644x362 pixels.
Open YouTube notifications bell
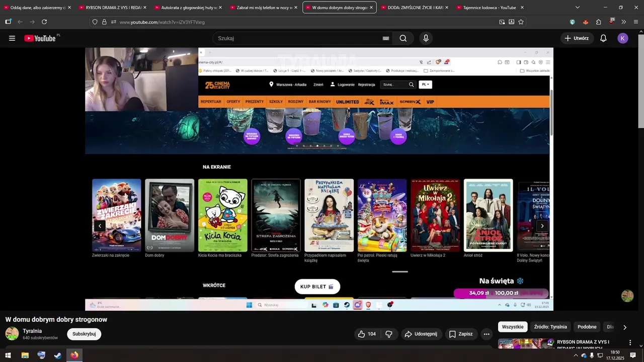[x=603, y=38]
